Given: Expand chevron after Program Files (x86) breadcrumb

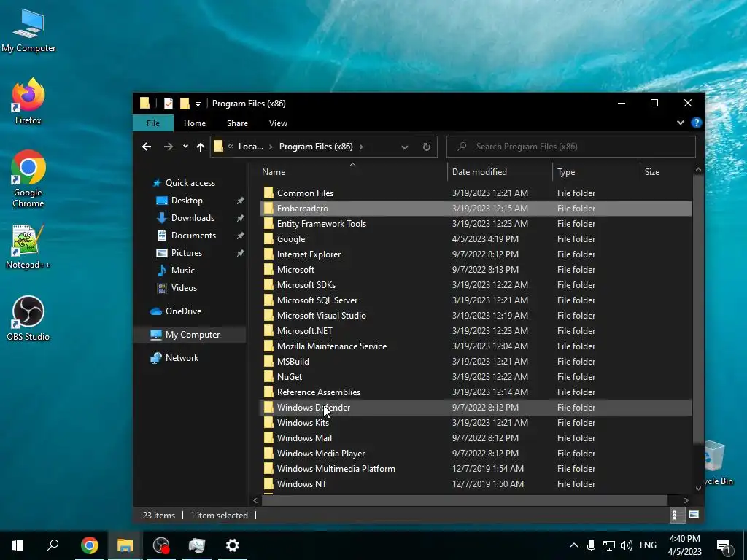Looking at the screenshot, I should click(361, 147).
